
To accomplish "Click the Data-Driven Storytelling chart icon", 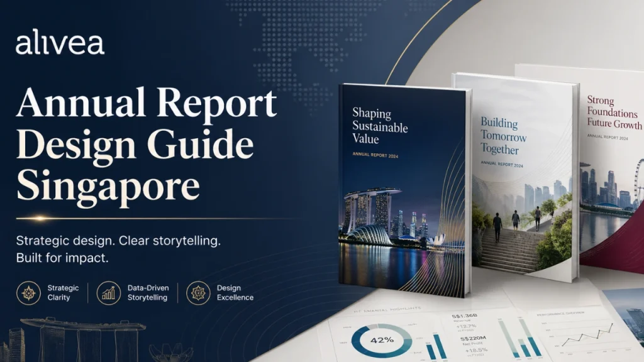I will (108, 293).
